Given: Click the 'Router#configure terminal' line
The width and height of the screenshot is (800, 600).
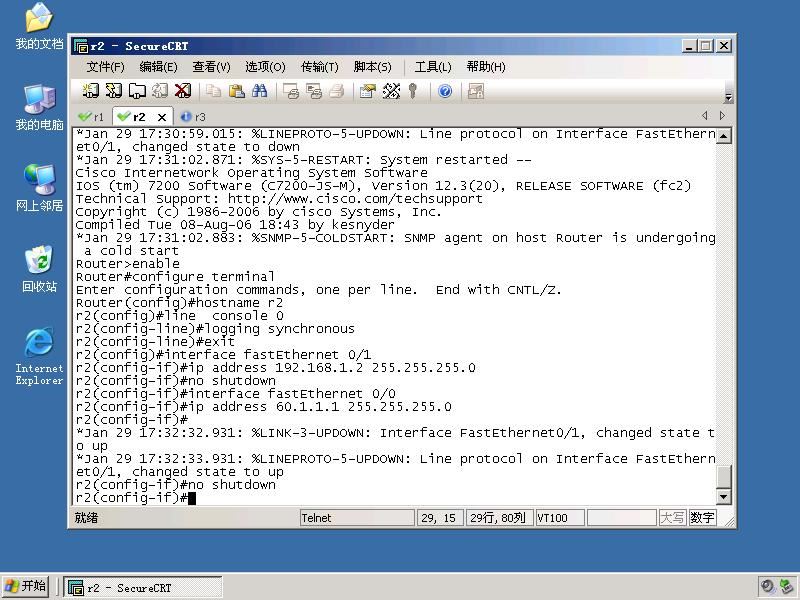Looking at the screenshot, I should pyautogui.click(x=175, y=277).
